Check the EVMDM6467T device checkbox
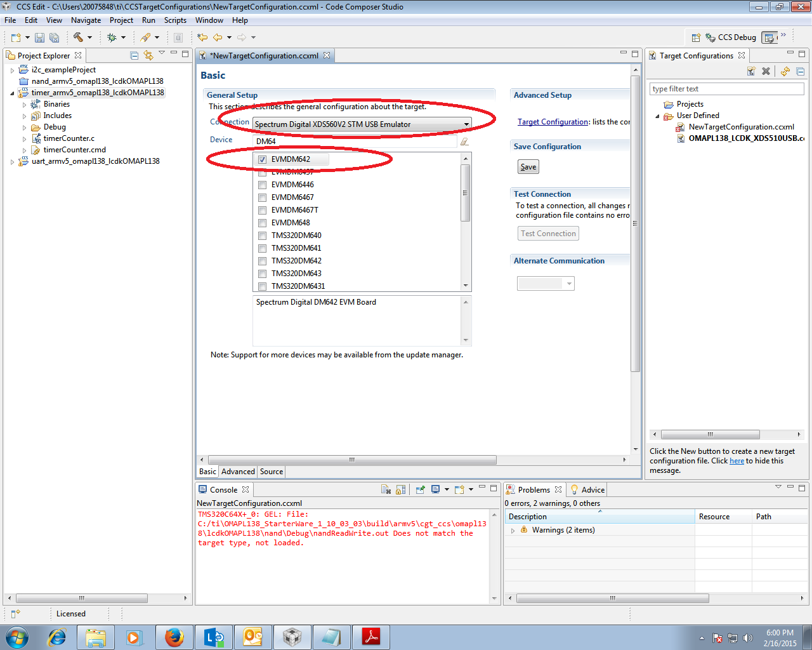 coord(262,210)
